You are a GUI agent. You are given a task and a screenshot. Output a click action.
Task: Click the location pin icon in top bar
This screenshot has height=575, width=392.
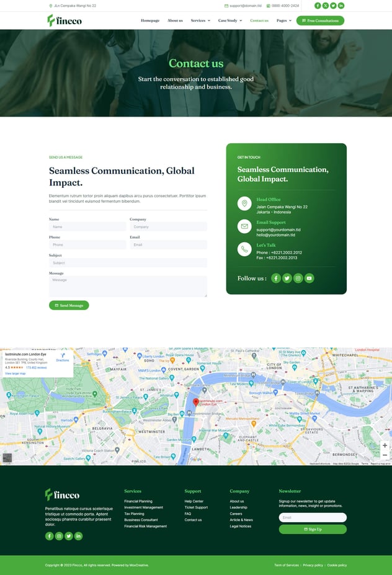(51, 6)
